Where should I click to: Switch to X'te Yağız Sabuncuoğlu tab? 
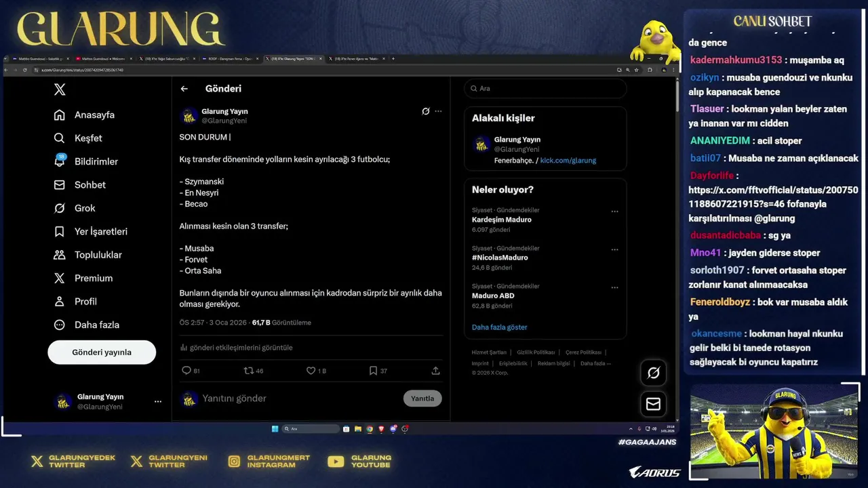(x=166, y=59)
